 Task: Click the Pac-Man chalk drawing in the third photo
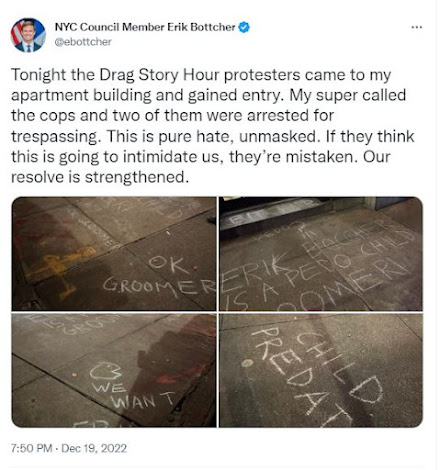(106, 371)
